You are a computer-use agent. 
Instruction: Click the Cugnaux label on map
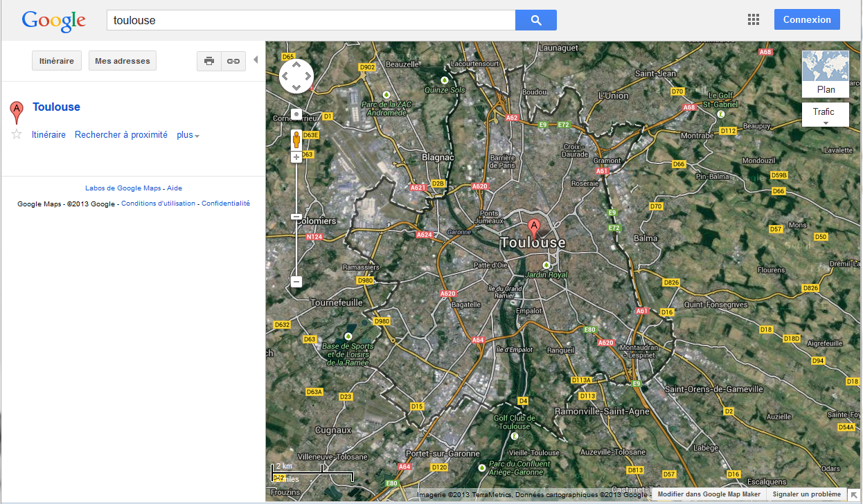click(x=334, y=430)
